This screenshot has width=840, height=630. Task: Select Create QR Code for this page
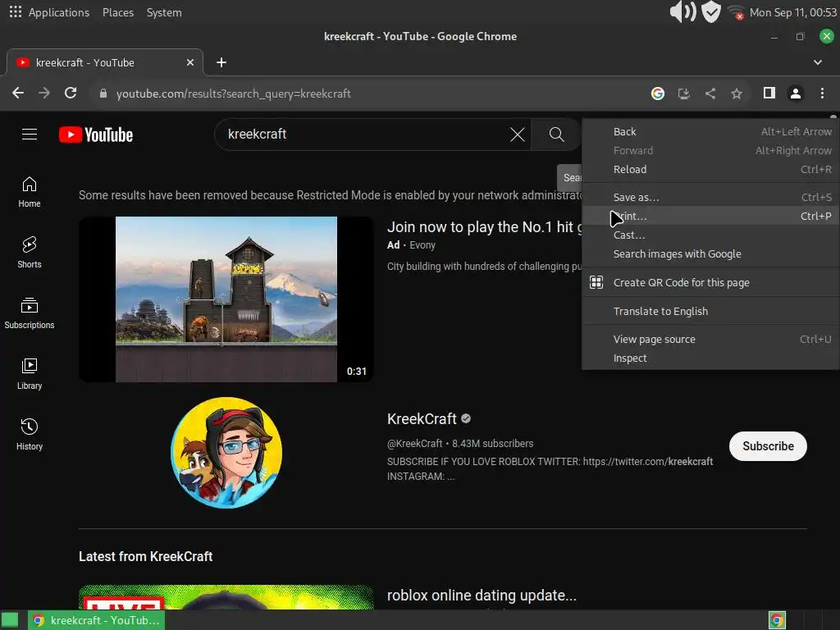pyautogui.click(x=710, y=282)
